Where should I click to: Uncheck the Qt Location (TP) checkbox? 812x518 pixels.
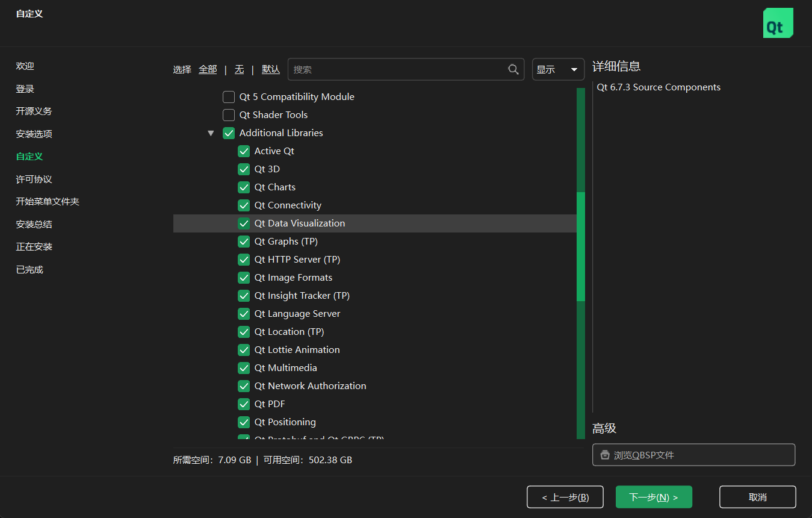(x=244, y=332)
